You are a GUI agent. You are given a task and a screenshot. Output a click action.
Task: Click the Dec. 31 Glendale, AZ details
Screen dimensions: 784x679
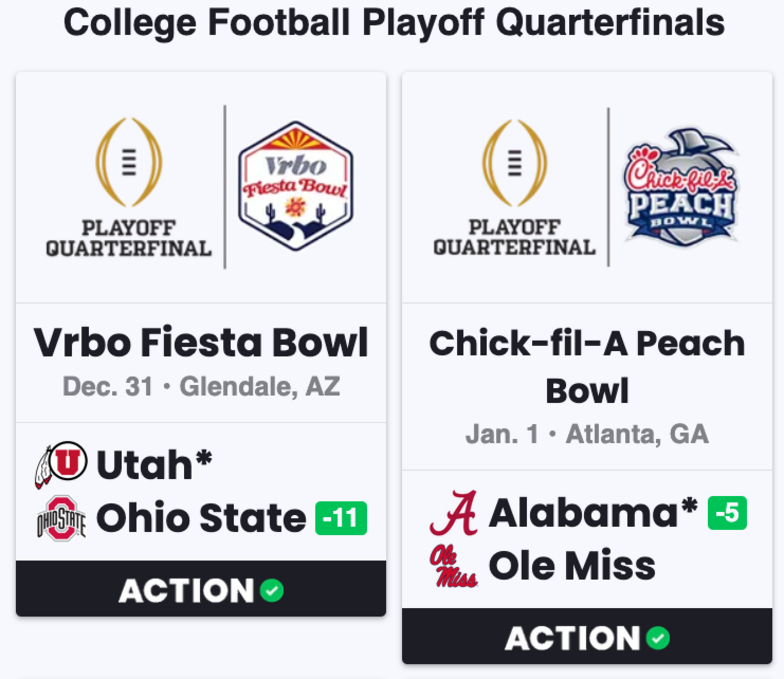(201, 387)
